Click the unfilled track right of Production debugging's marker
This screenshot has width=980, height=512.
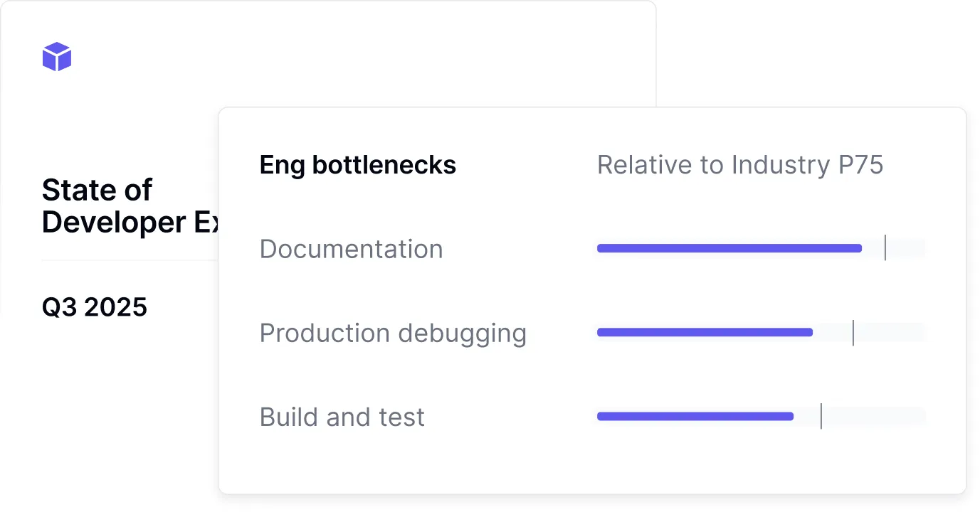(890, 332)
